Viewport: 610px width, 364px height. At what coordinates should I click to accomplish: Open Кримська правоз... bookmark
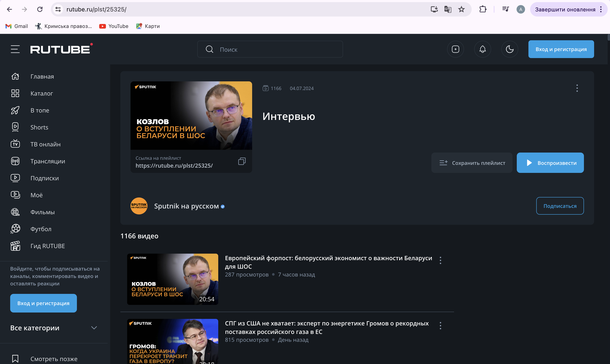(64, 26)
